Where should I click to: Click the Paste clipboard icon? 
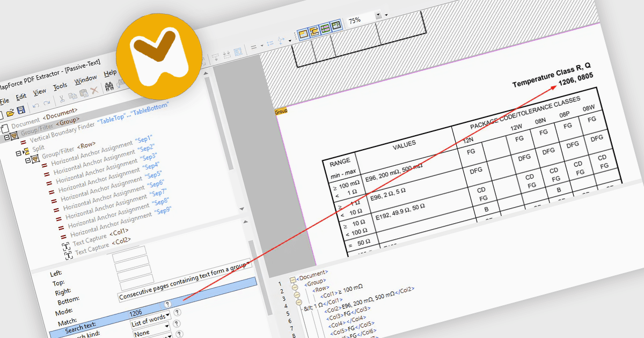pyautogui.click(x=84, y=94)
